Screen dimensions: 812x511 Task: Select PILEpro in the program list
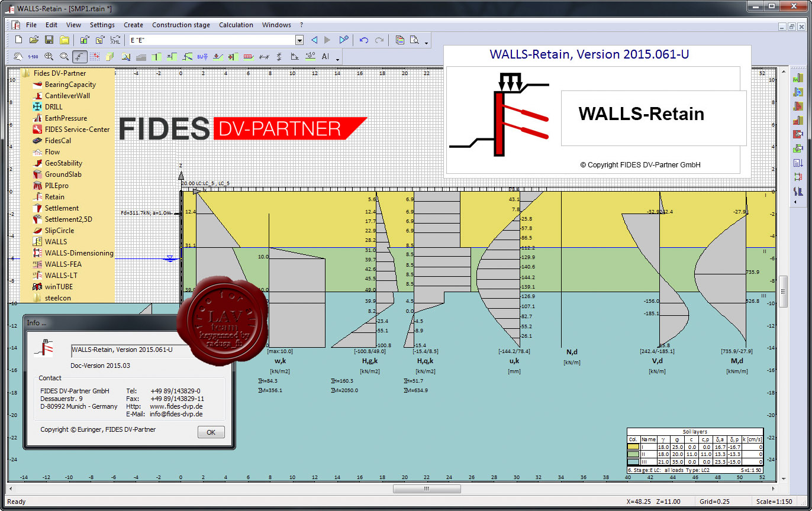pos(57,186)
